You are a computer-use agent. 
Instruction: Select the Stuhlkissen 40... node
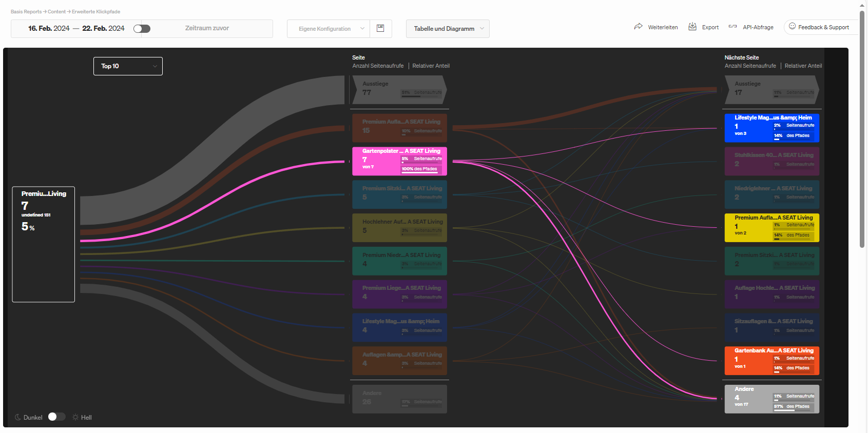click(x=771, y=161)
